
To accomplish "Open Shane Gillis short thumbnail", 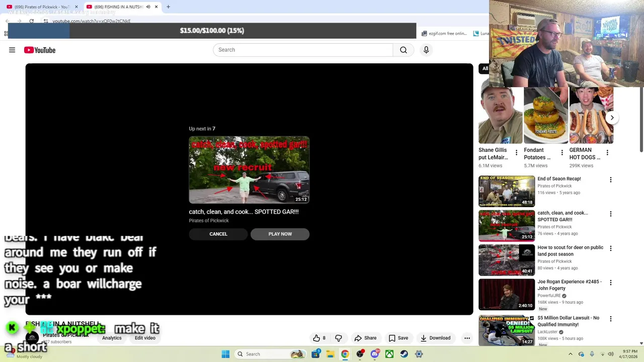I will (501, 116).
